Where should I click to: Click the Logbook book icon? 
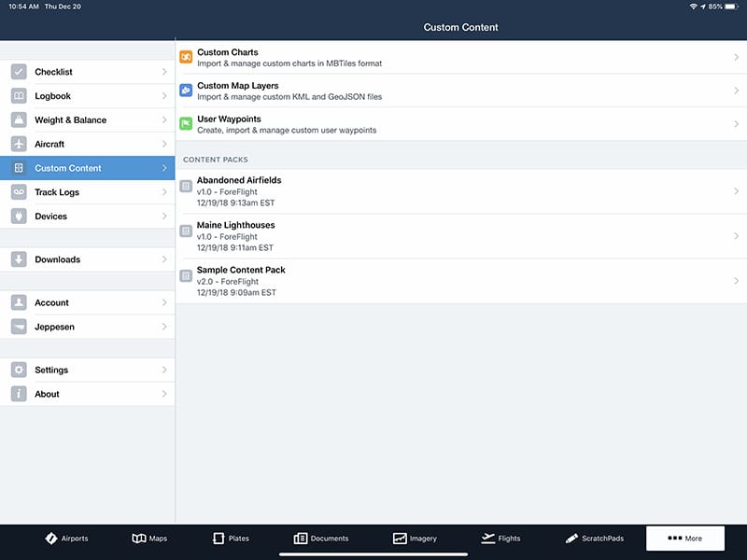(19, 96)
